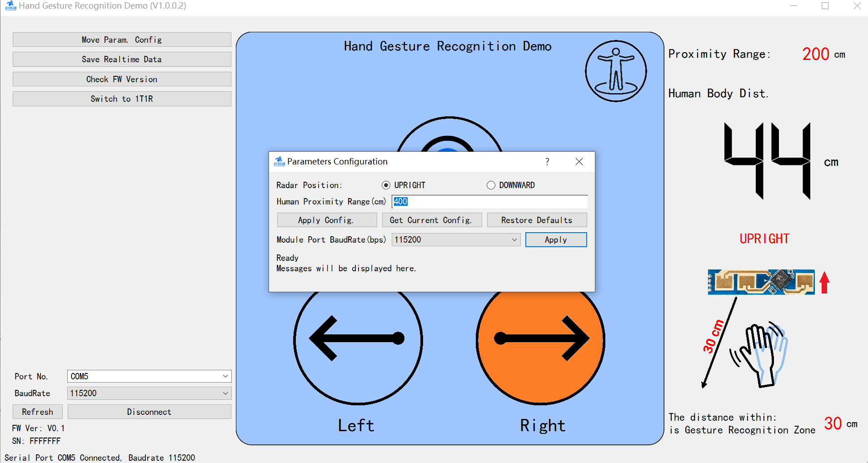Click the Human Proximity Range input field

pos(489,202)
